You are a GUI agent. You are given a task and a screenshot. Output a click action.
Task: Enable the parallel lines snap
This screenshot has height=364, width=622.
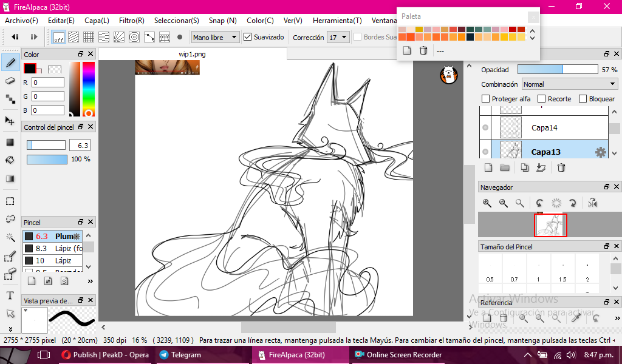73,37
